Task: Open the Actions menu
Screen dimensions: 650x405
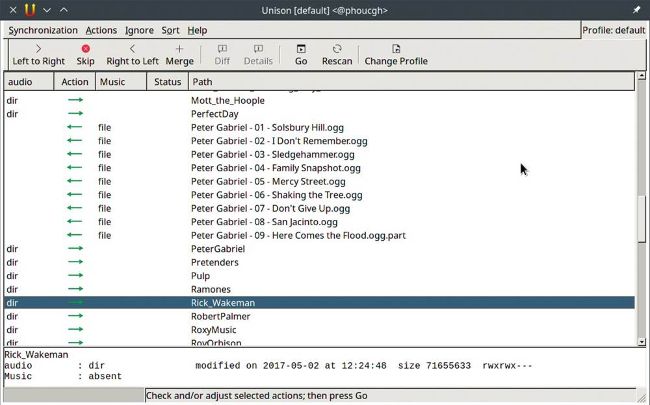Action: [101, 30]
